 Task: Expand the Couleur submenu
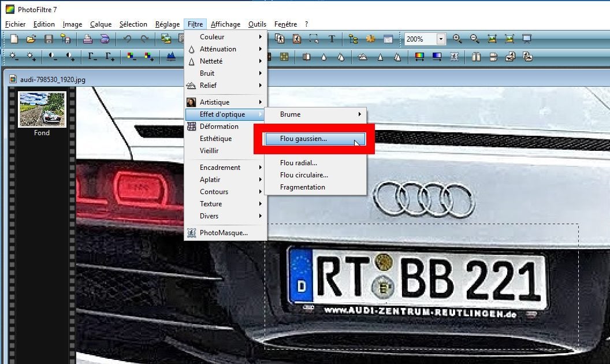tap(226, 36)
